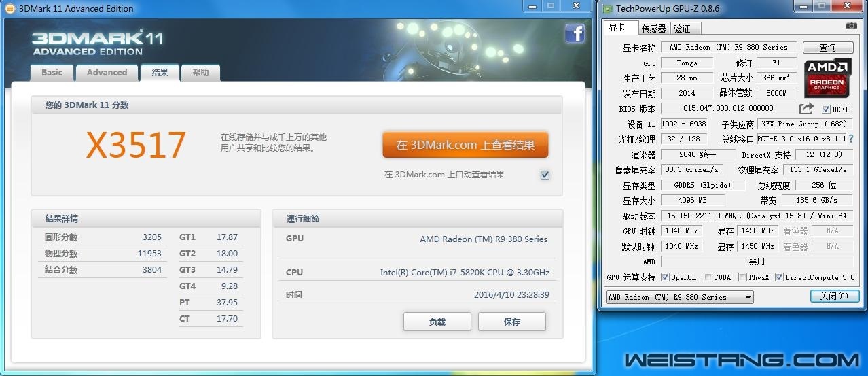Toggle the PhysX checkbox
868x376 pixels.
pyautogui.click(x=743, y=277)
